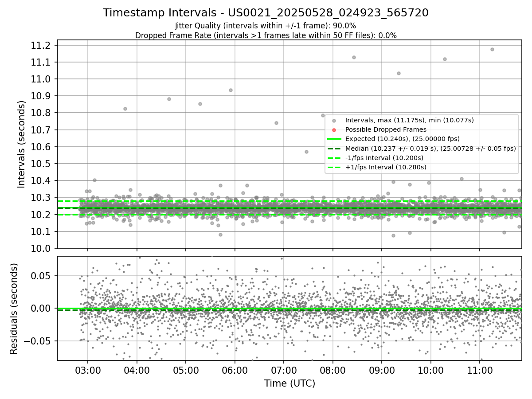Click the outlier point near 05:17 at 10.85 seconds
The image size is (532, 399).
(200, 104)
